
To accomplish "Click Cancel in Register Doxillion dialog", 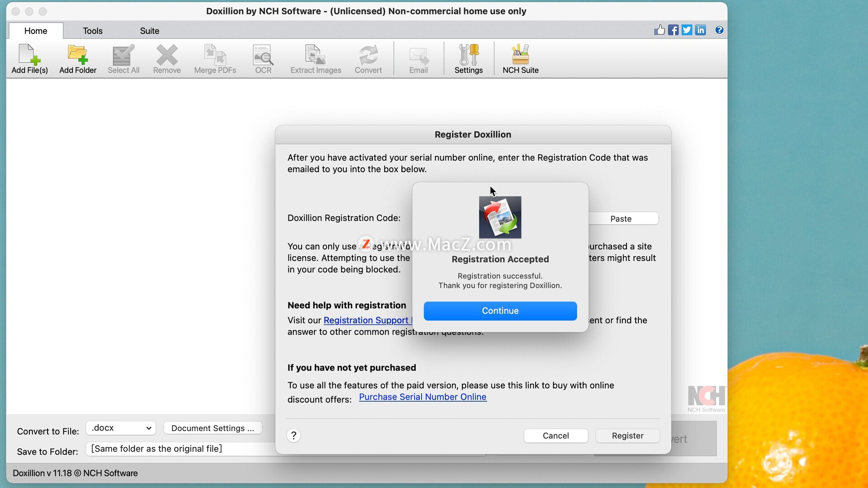I will tap(556, 436).
